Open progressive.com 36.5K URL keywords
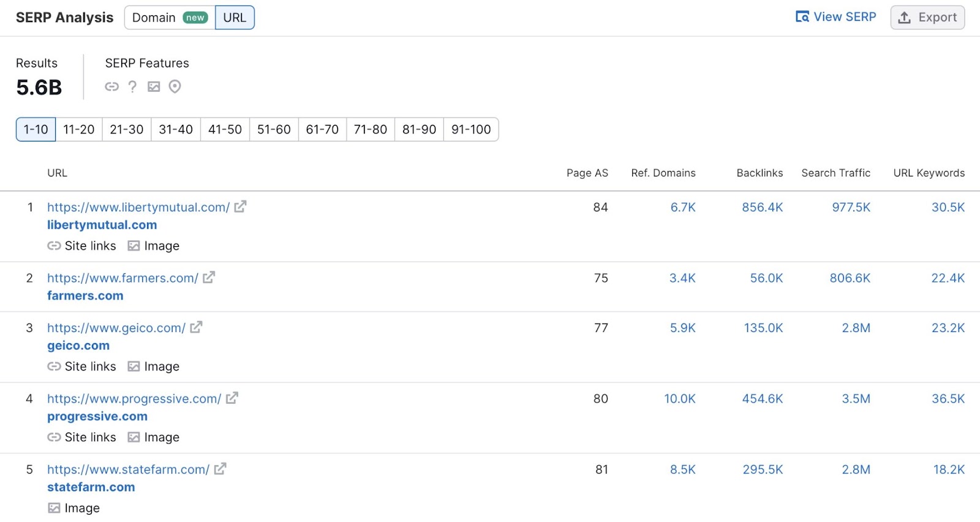This screenshot has height=522, width=980. 948,399
